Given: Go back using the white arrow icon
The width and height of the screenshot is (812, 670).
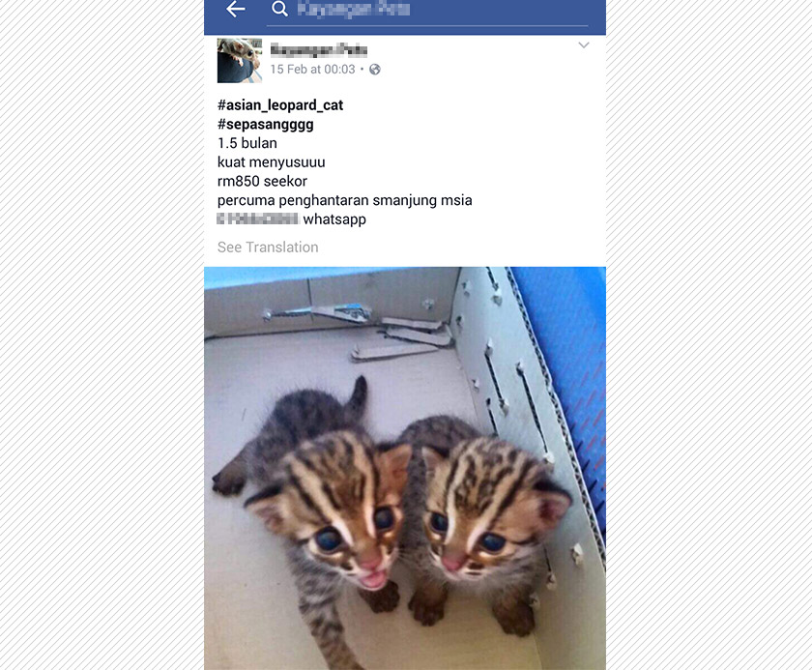Looking at the screenshot, I should click(x=236, y=9).
